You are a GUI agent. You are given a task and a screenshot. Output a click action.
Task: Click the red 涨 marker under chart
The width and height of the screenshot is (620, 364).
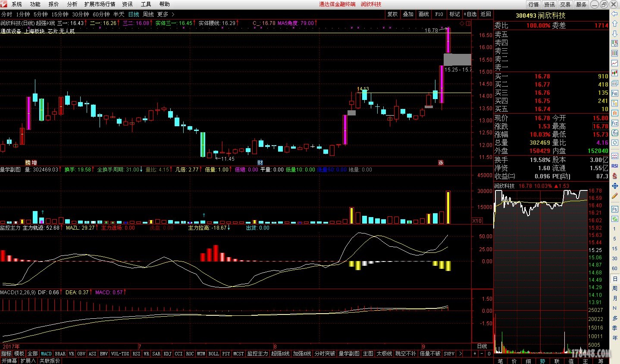tap(441, 162)
